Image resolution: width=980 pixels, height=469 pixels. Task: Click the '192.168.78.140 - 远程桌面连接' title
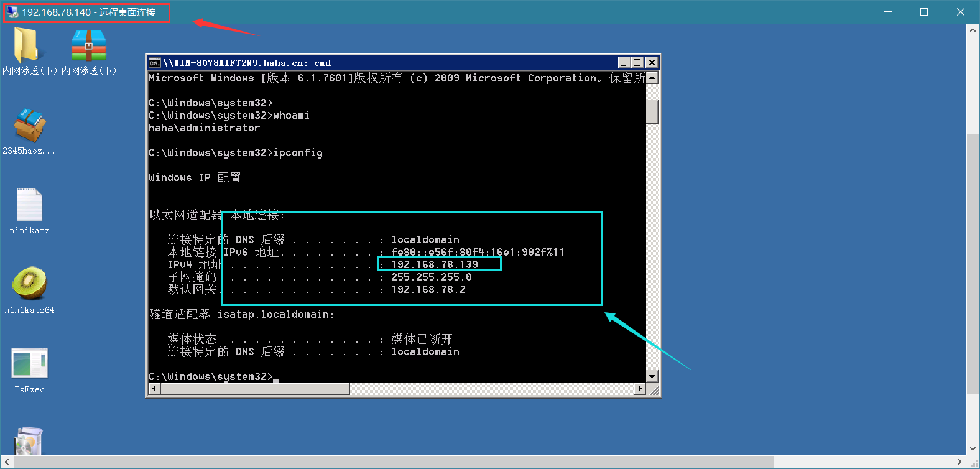pyautogui.click(x=89, y=12)
